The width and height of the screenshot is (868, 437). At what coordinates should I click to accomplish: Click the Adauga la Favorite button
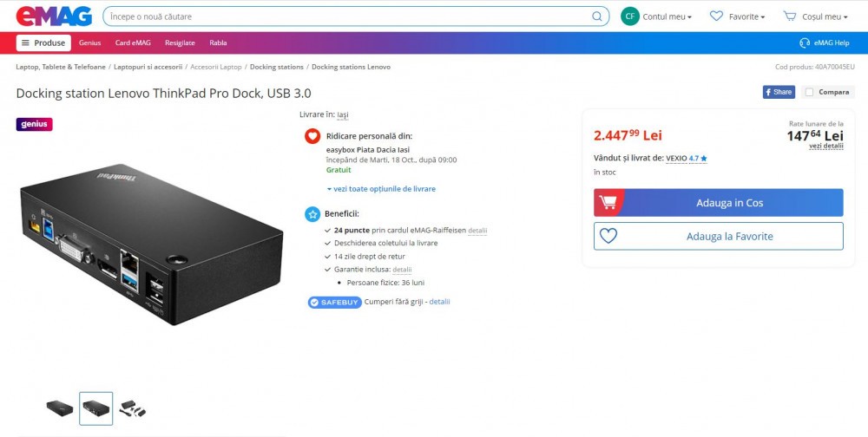[x=719, y=236]
